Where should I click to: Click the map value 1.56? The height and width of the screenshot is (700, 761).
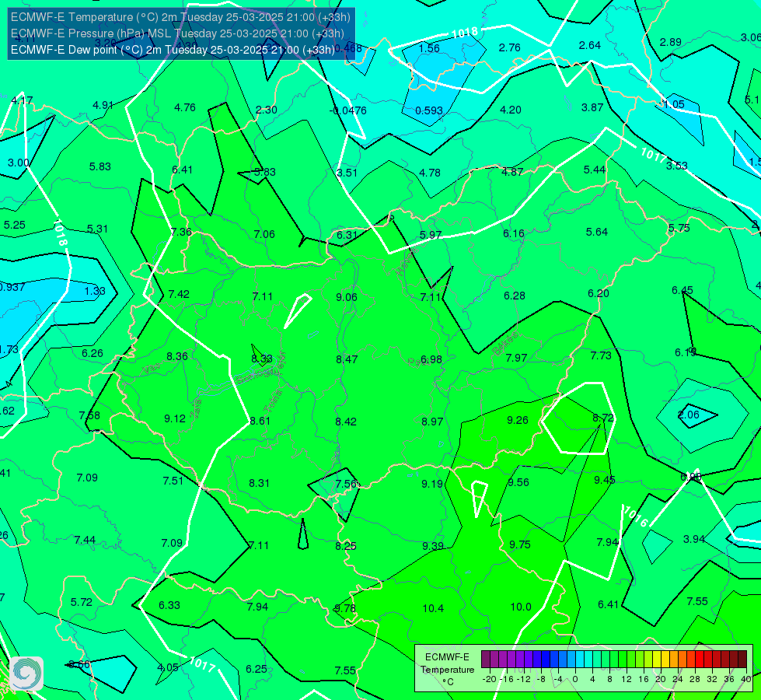(429, 48)
